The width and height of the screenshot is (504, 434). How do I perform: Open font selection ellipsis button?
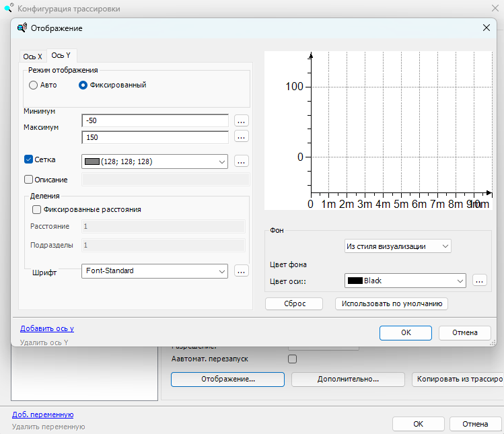[x=242, y=270]
